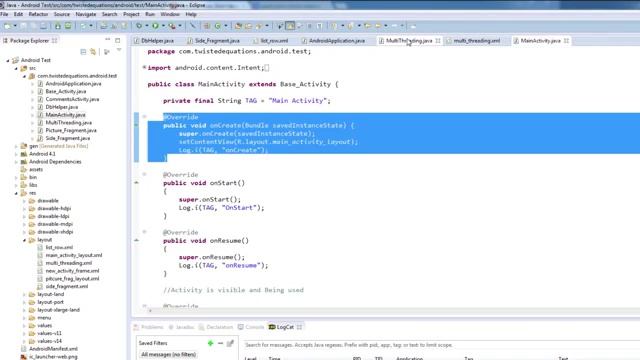Expand the Android 4.1 library node
The height and width of the screenshot is (360, 640).
[16, 154]
